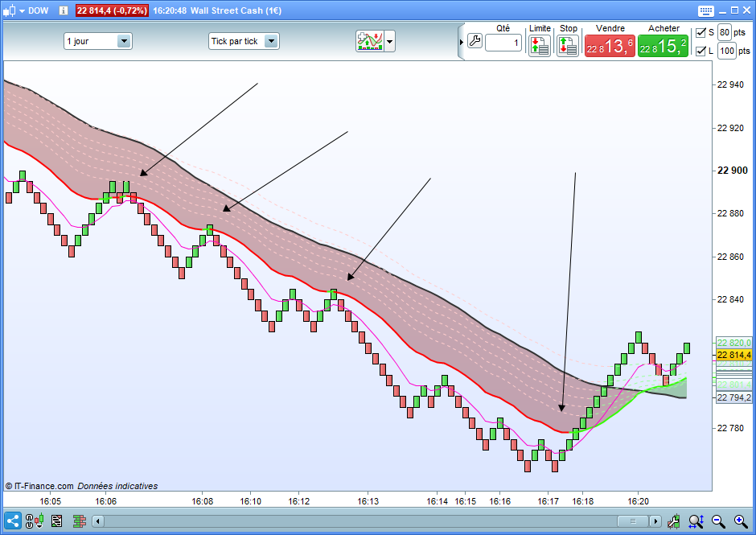Click the share chart icon
Screen dimensions: 756x535
click(13, 521)
